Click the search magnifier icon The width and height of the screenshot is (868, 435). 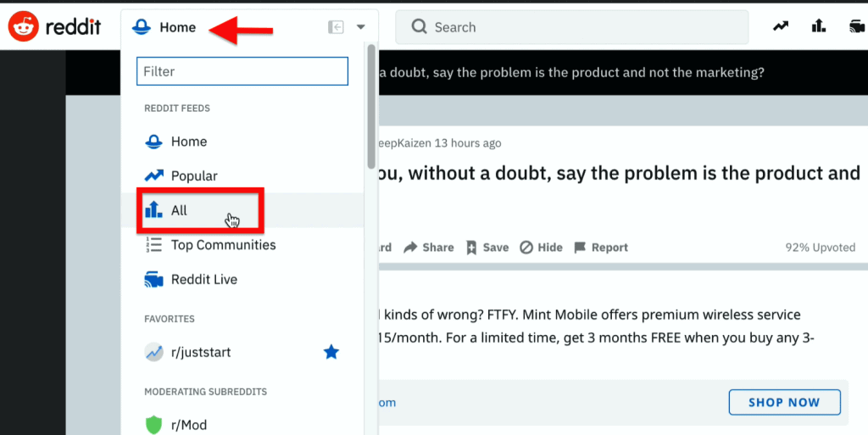coord(419,26)
